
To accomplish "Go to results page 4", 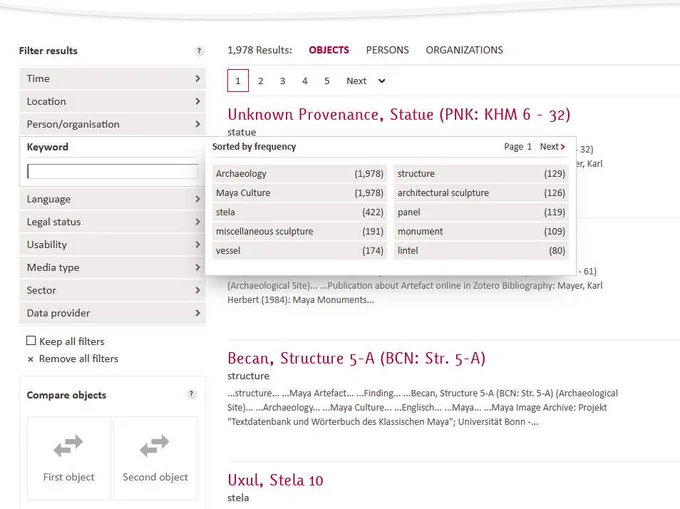I will click(x=305, y=81).
